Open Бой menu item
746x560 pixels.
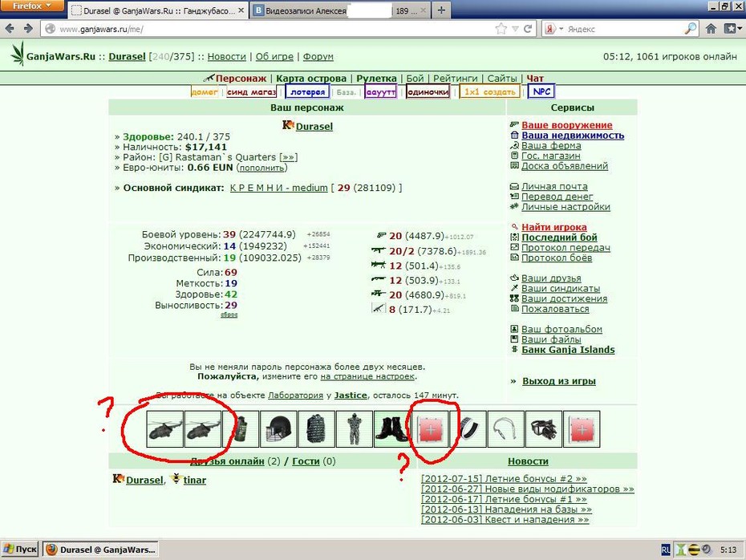[x=415, y=78]
